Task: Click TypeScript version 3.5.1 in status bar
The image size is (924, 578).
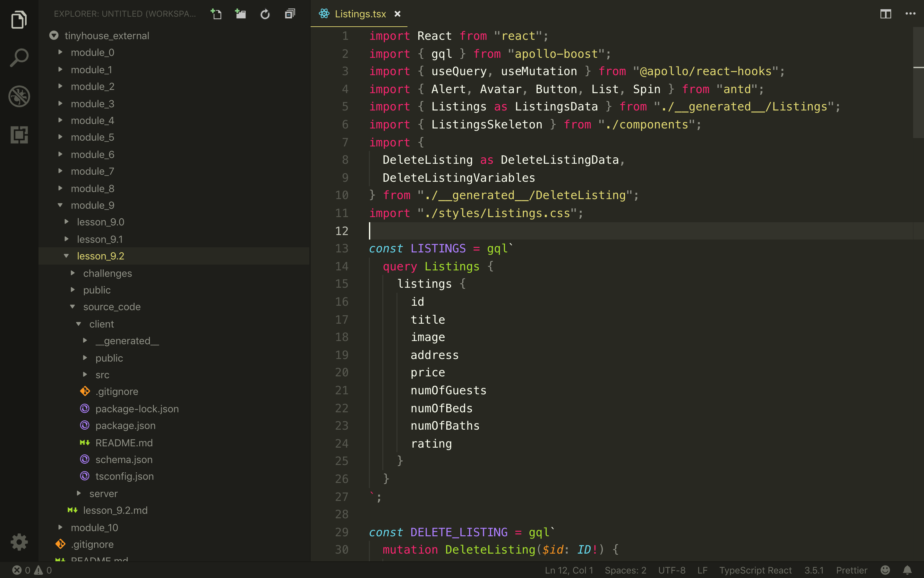Action: point(814,570)
